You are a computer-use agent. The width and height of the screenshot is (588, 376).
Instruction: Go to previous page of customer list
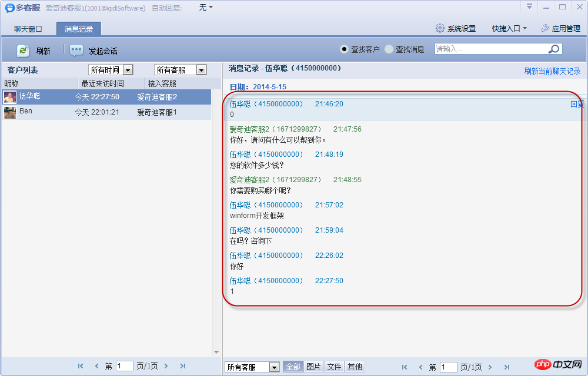97,366
